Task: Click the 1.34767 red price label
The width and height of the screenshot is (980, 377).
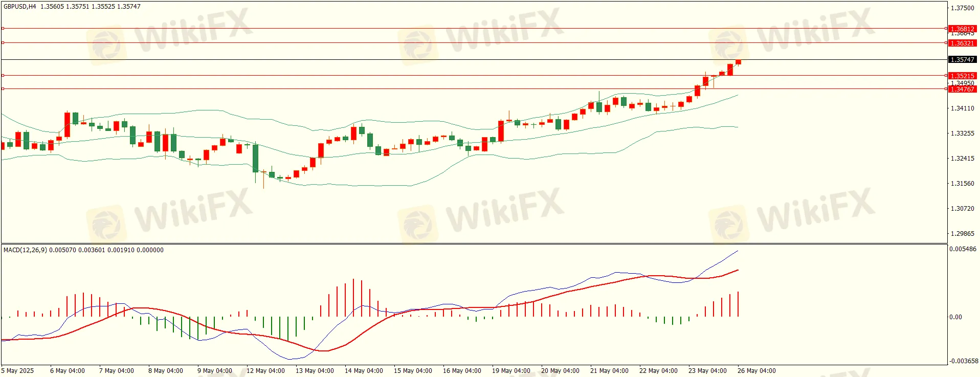Action: coord(962,89)
